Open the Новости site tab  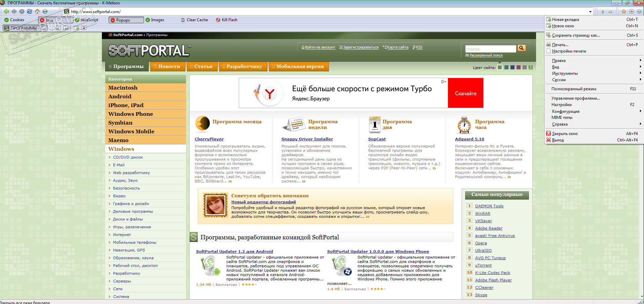tap(167, 67)
